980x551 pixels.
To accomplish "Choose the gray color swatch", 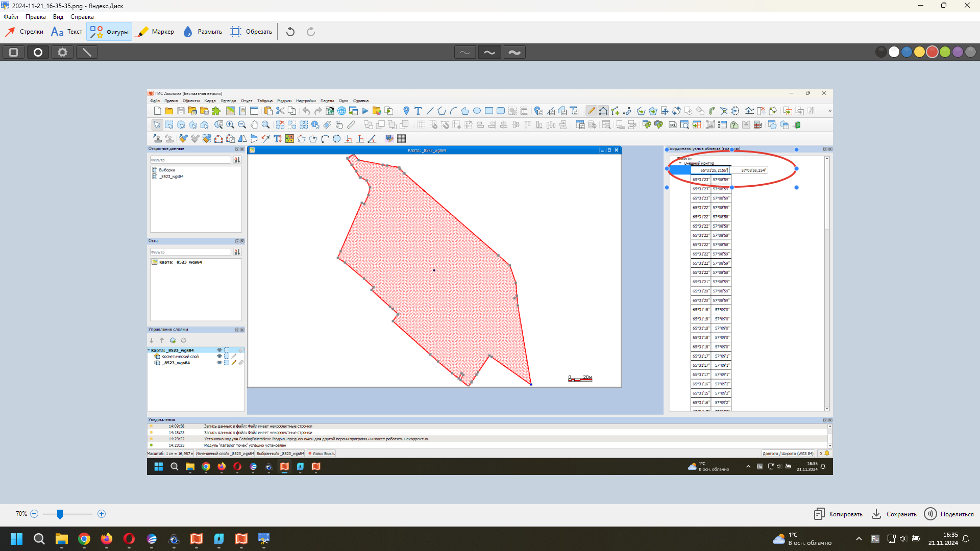I will pos(970,52).
